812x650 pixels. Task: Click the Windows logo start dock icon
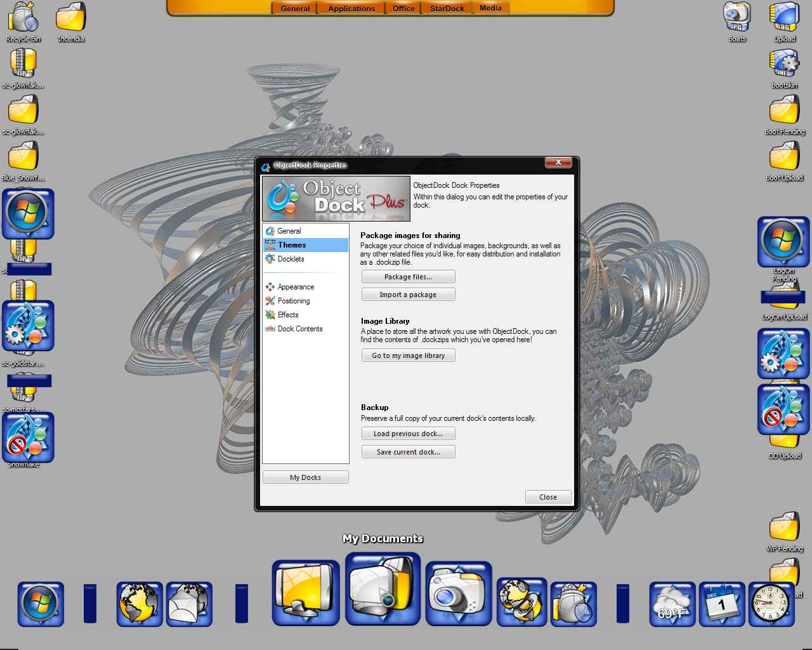[x=41, y=604]
